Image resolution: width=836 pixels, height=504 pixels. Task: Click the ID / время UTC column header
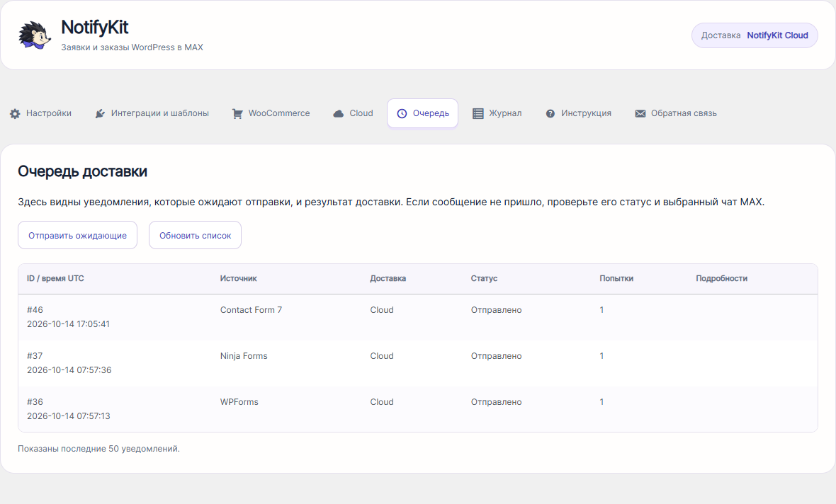pyautogui.click(x=55, y=278)
